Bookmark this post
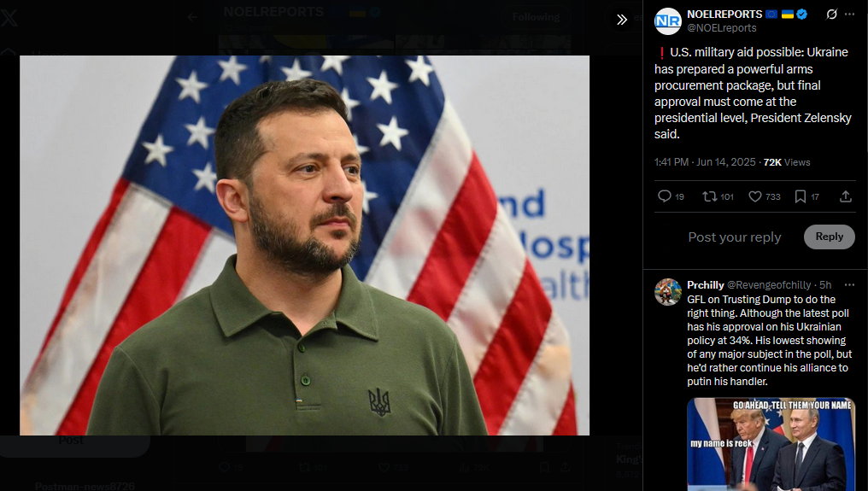This screenshot has width=868, height=491. (x=801, y=196)
